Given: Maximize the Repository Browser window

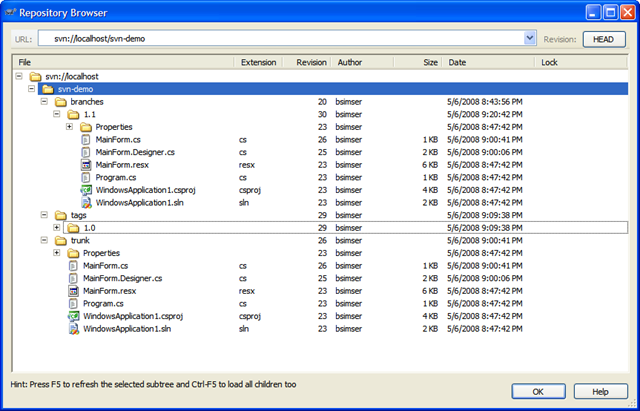Looking at the screenshot, I should (611, 13).
